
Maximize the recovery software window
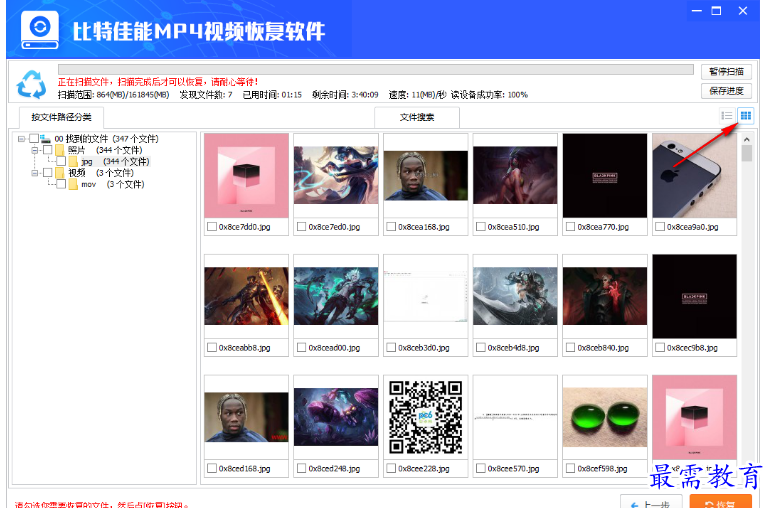(x=716, y=11)
